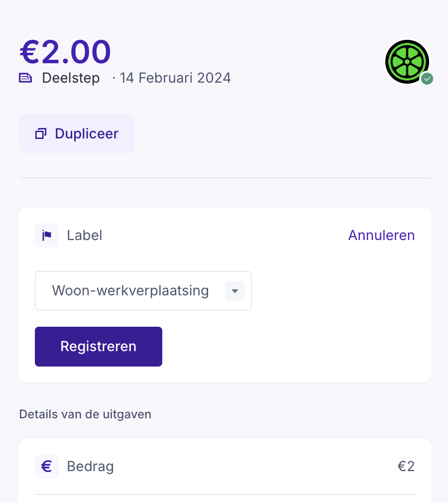Viewport: 448px width, 503px height.
Task: Click the divider line below Dupliceer
Action: [225, 178]
